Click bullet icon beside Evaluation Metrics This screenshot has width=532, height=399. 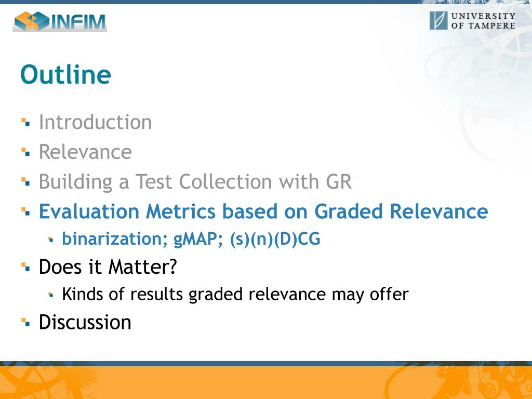(25, 212)
